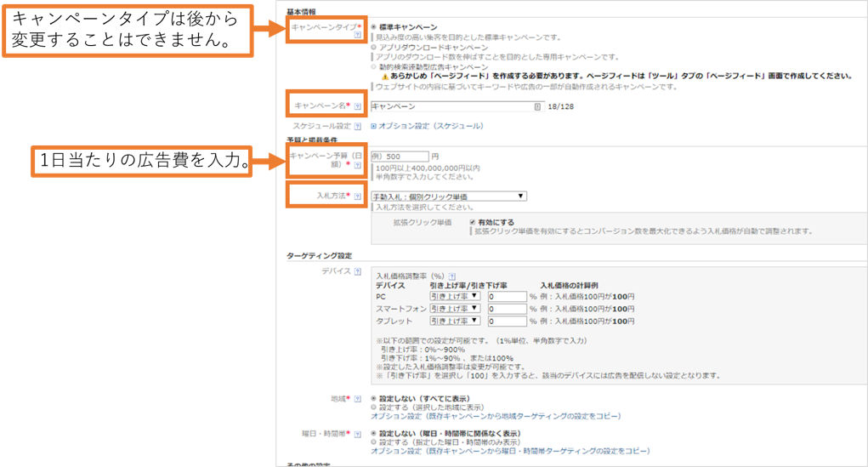868x467 pixels.
Task: Open help icon beside 曜日・時間帯
Action: [358, 434]
